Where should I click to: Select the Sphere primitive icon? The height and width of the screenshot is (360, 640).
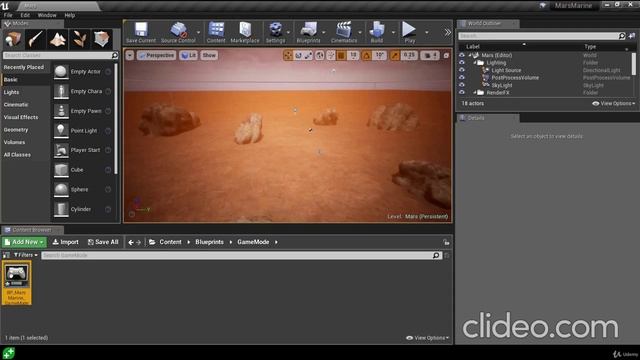tap(61, 189)
